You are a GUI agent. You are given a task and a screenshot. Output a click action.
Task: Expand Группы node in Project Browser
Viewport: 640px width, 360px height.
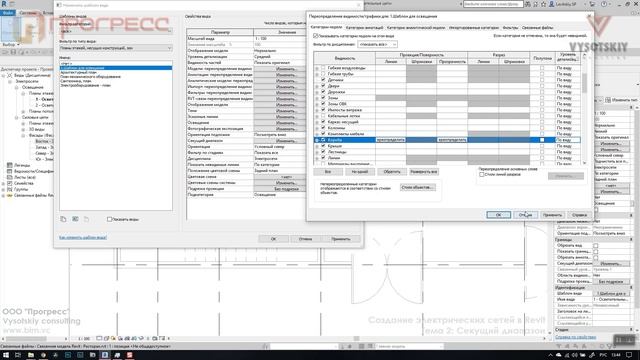pos(4,190)
